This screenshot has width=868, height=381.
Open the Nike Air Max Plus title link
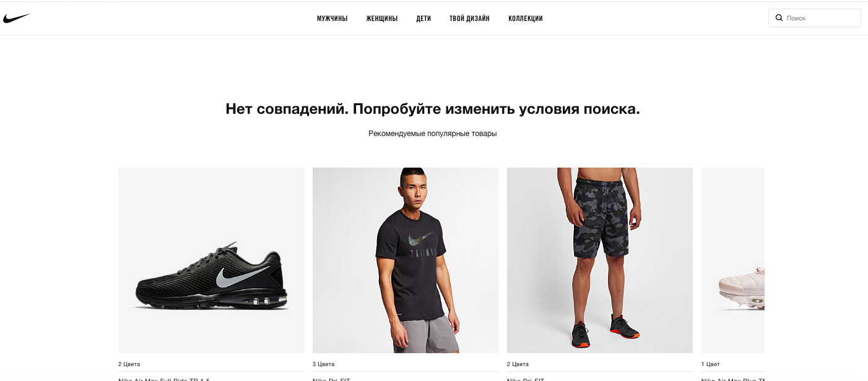(733, 379)
